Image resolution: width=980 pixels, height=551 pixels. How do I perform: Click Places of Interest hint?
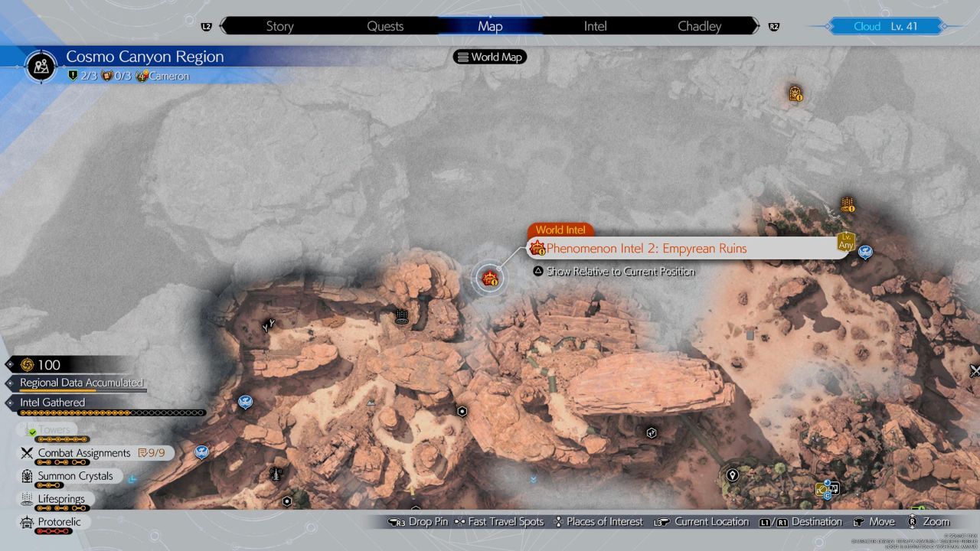[x=598, y=522]
